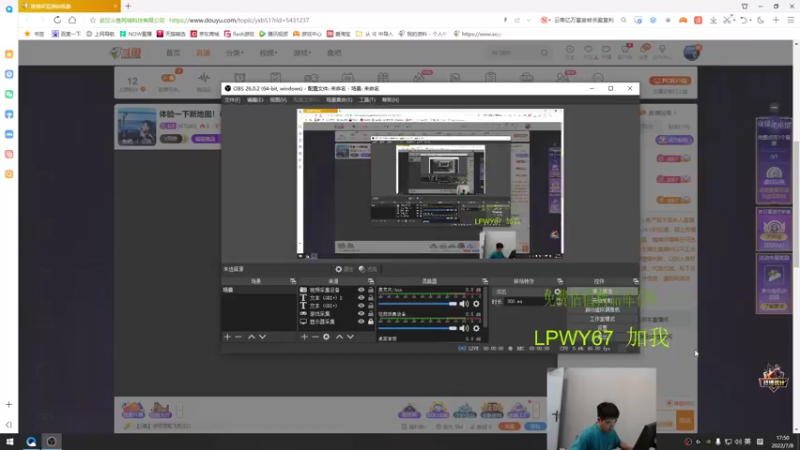This screenshot has height=450, width=800.
Task: Open the 鱼吧 link in the Douyu navigation
Action: pyautogui.click(x=334, y=53)
